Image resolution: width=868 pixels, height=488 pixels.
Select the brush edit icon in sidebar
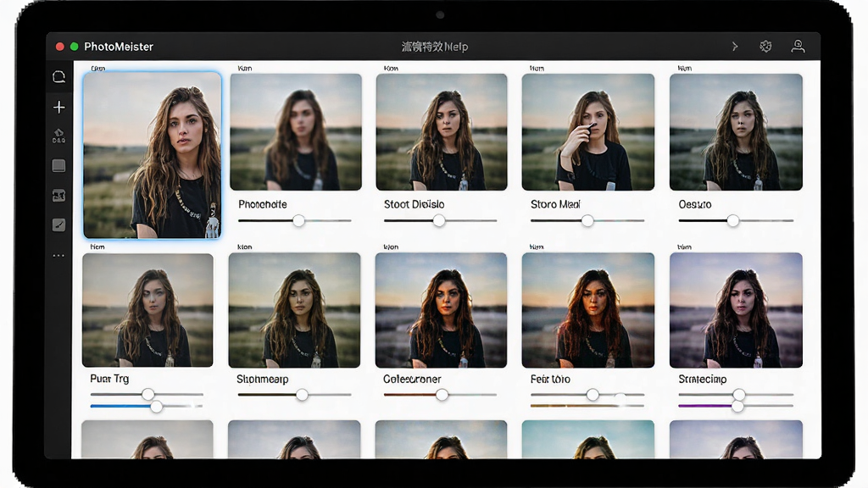tap(58, 225)
